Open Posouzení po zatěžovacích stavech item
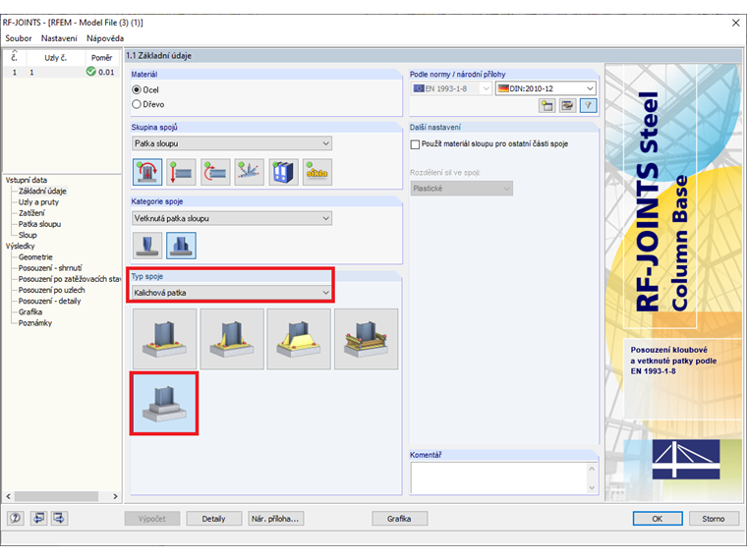747x560 pixels. (x=70, y=279)
